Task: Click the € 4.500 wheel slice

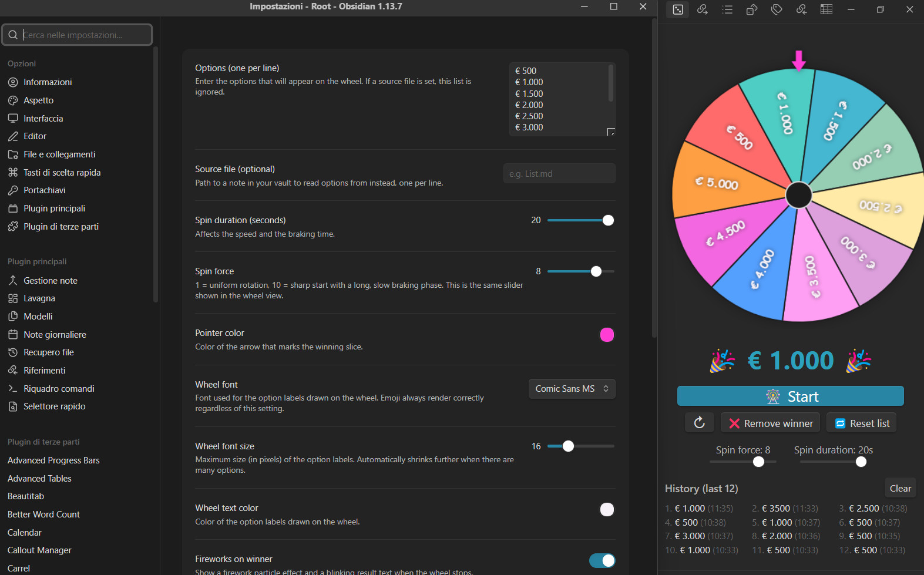Action: tap(726, 233)
